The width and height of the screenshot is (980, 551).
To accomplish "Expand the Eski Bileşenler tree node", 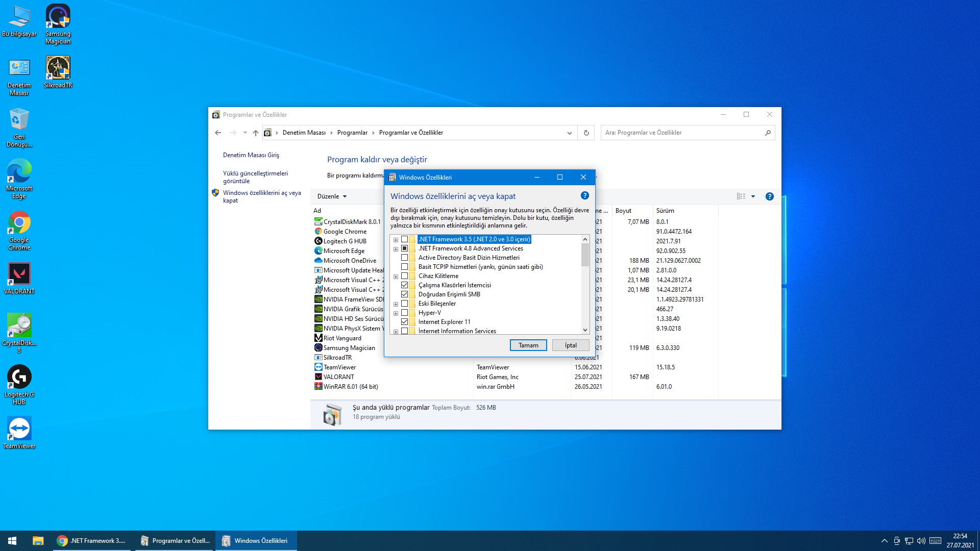I will (x=396, y=304).
